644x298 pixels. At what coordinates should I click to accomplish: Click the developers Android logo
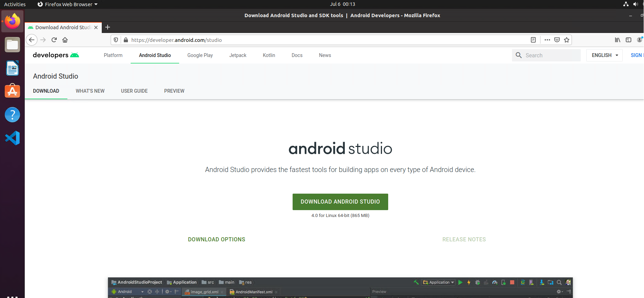click(x=56, y=55)
